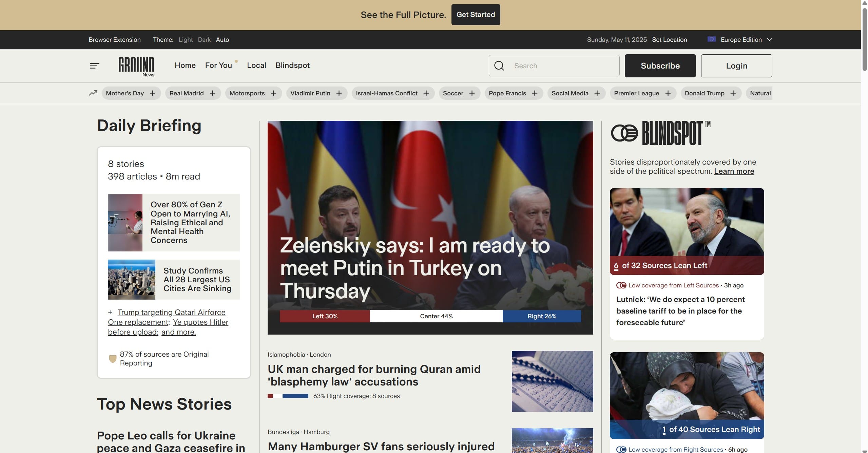This screenshot has width=868, height=453.
Task: Open the Blindspot nav tab
Action: pyautogui.click(x=292, y=65)
